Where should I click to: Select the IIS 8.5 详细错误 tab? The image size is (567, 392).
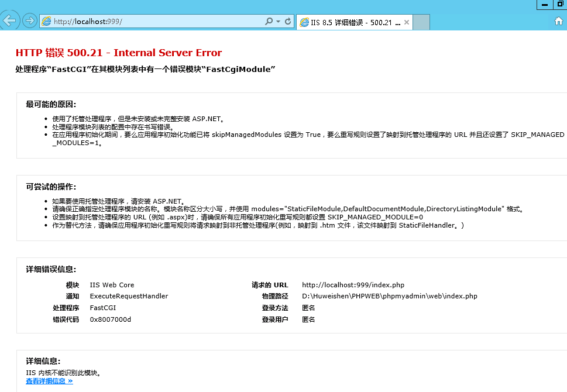tap(354, 22)
